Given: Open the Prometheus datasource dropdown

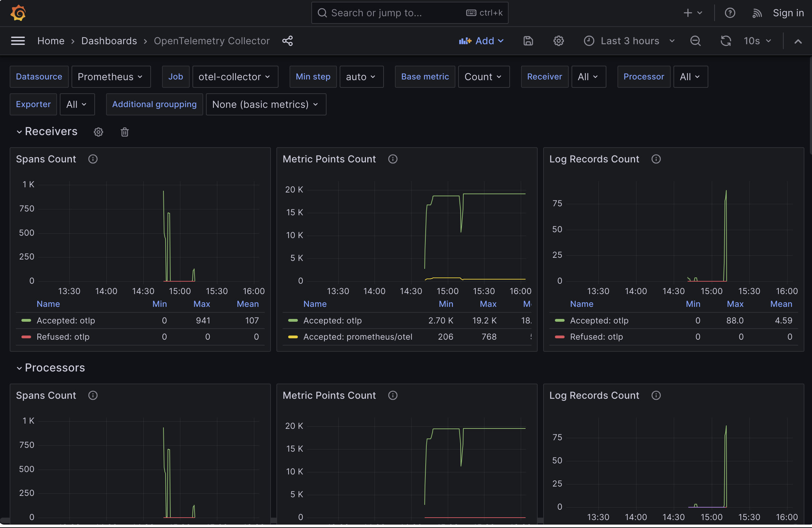Looking at the screenshot, I should click(111, 77).
